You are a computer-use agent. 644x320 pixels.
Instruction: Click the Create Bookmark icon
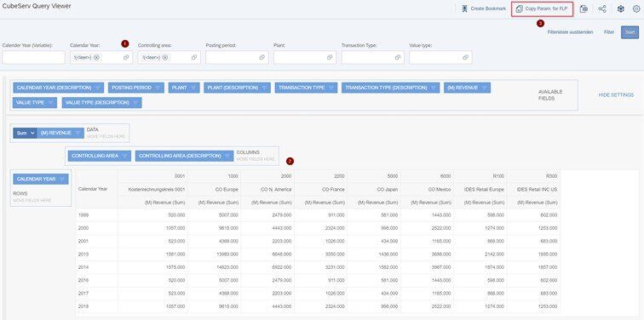tap(464, 9)
